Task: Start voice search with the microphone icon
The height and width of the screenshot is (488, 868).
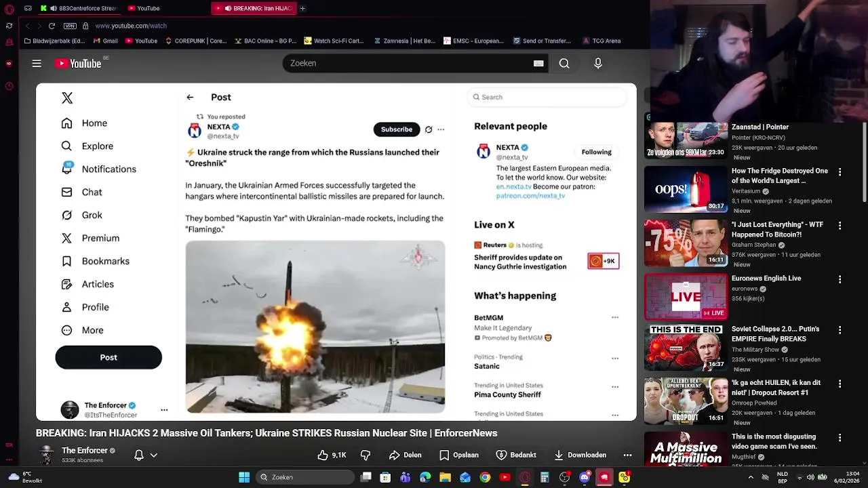Action: tap(598, 63)
